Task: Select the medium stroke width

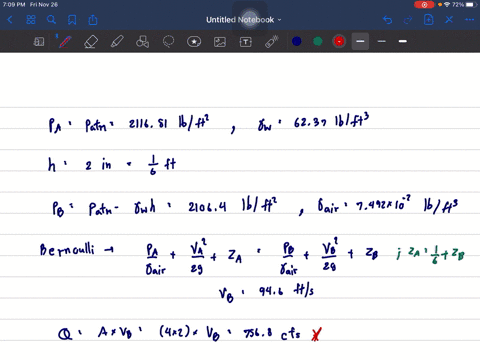Action: coord(382,41)
